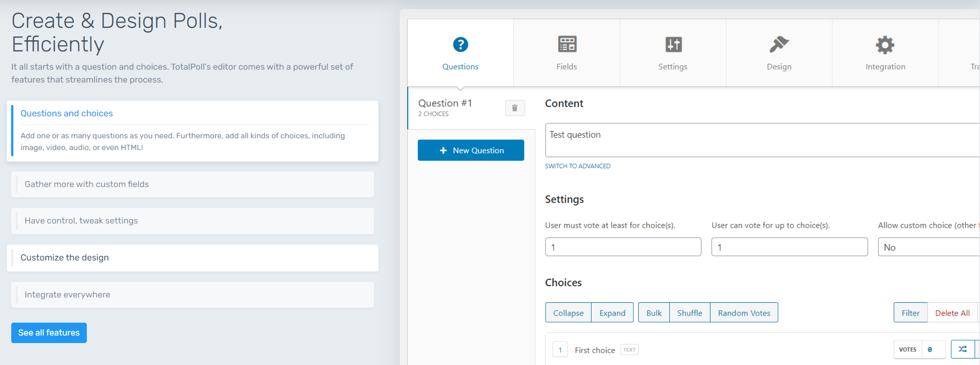Generate Random Votes for choices

[x=744, y=313]
